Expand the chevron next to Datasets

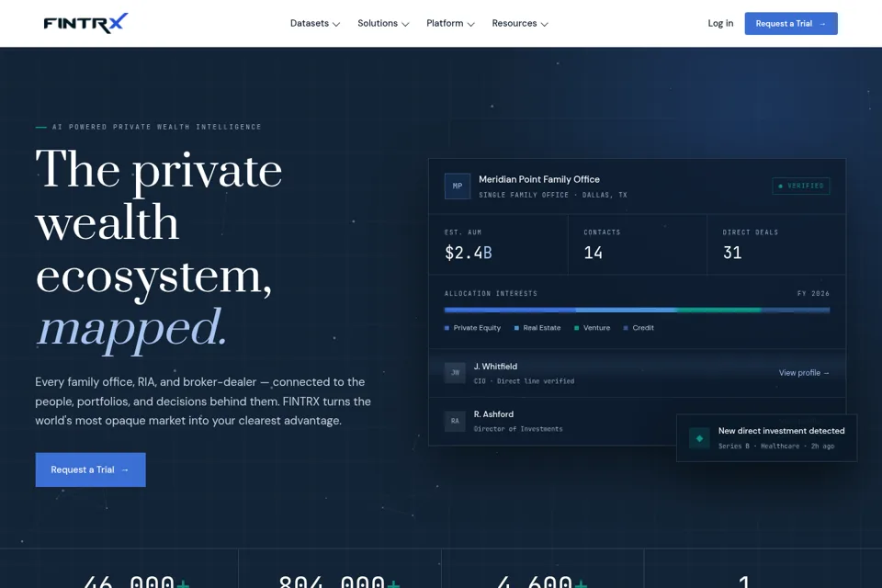[x=336, y=24]
